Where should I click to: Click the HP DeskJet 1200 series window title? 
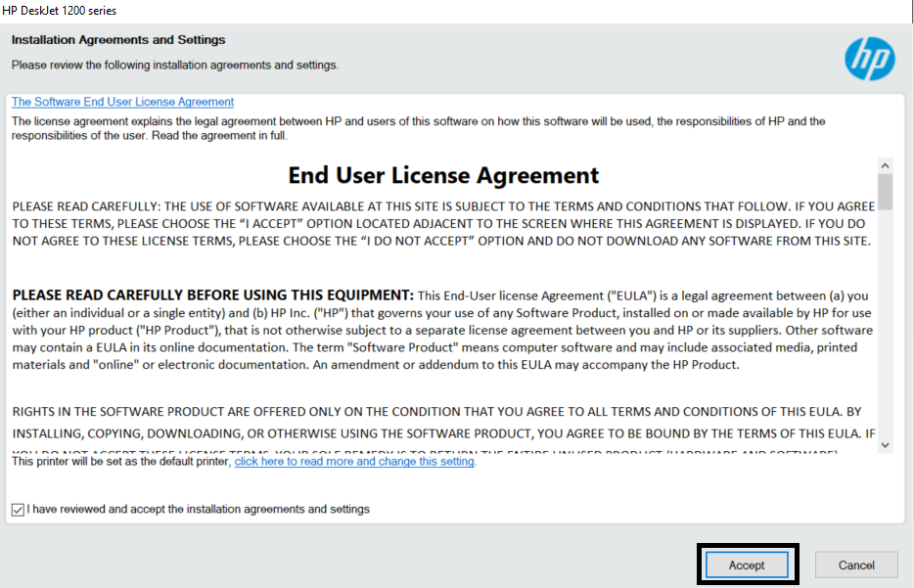[x=60, y=11]
